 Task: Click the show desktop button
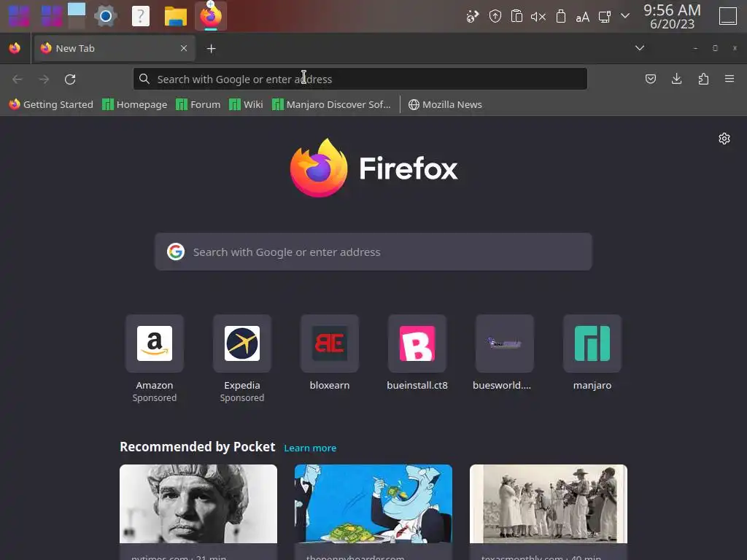[727, 16]
